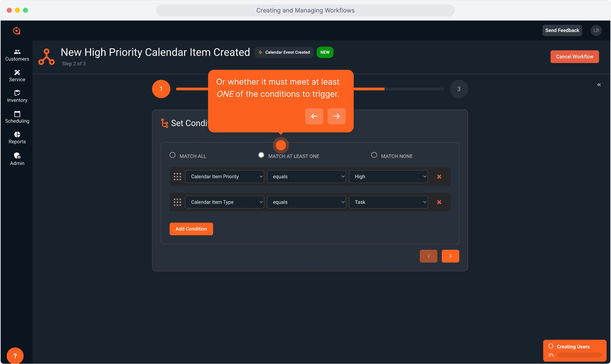The image size is (611, 364).
Task: Select the MATCH AT LEAST ONE option
Action: click(261, 155)
